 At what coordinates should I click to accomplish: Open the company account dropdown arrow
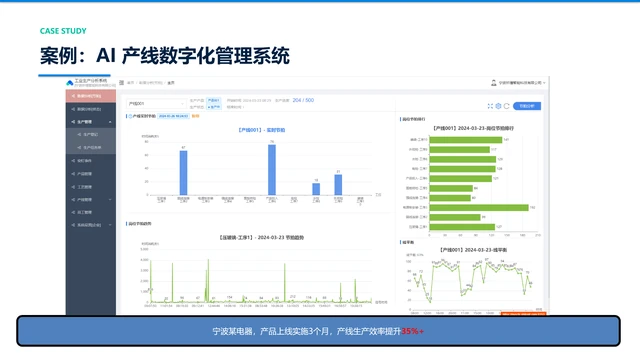pyautogui.click(x=544, y=83)
